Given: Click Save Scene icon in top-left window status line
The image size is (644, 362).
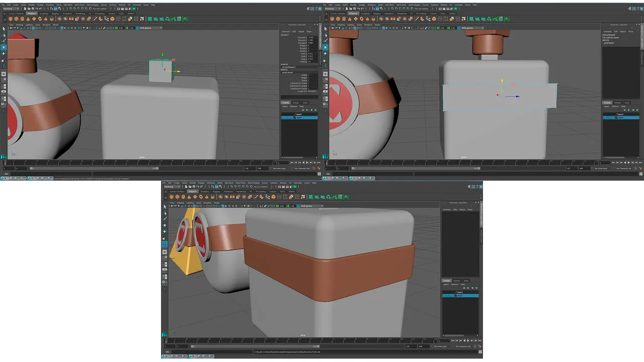Looking at the screenshot, I should coord(33,9).
